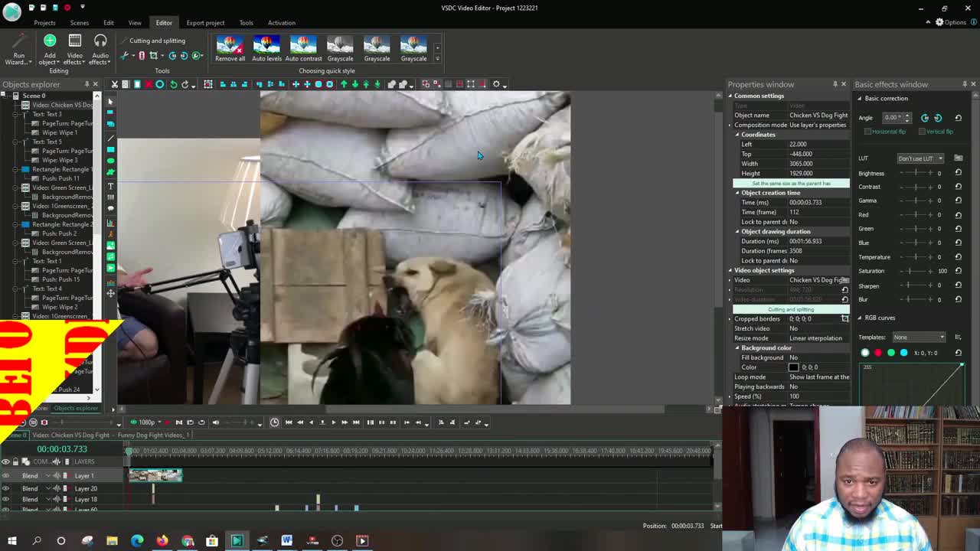Click Cutting and splitting in Tools ribbon
The width and height of the screenshot is (980, 551).
[157, 41]
